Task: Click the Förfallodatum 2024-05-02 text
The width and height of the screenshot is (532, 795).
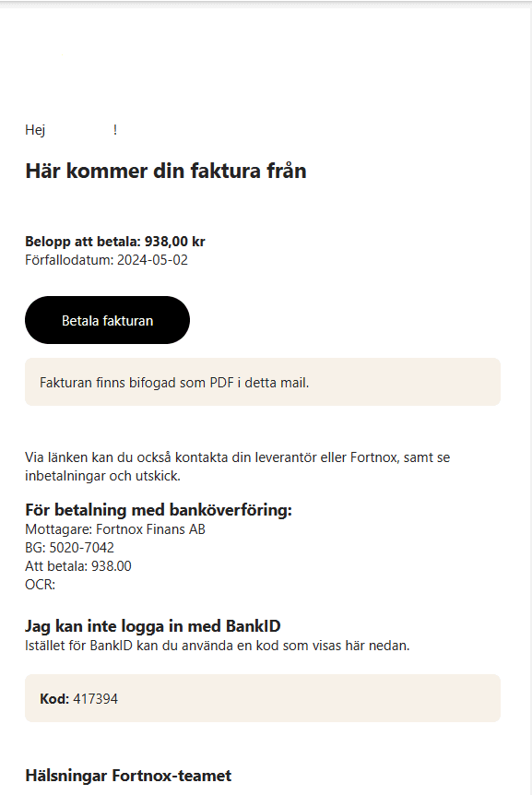Action: pyautogui.click(x=106, y=260)
